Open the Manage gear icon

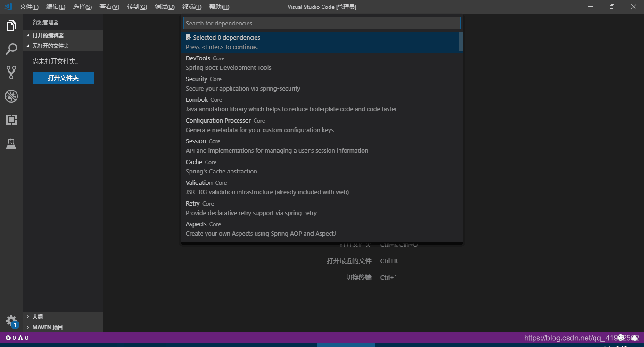click(x=11, y=321)
